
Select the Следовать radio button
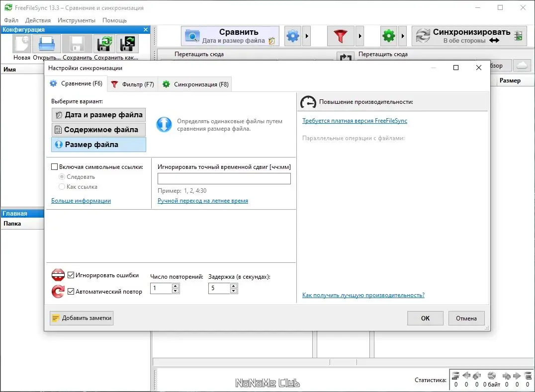tap(62, 176)
